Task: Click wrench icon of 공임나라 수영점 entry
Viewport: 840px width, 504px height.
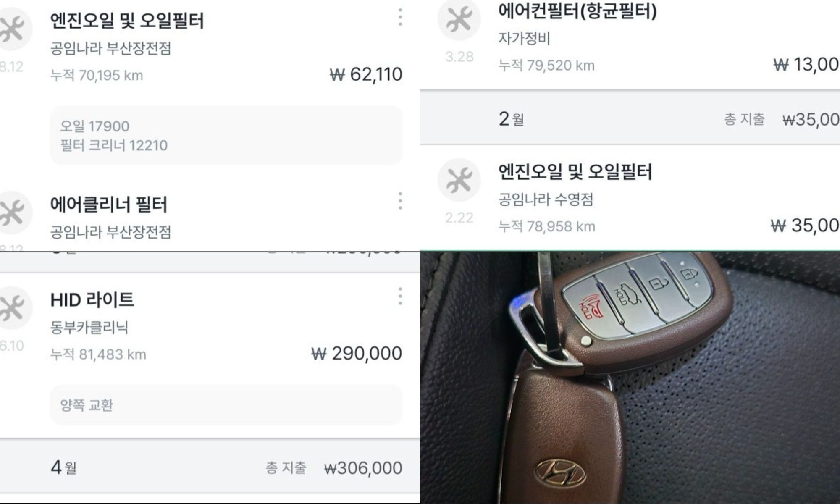Action: (459, 180)
